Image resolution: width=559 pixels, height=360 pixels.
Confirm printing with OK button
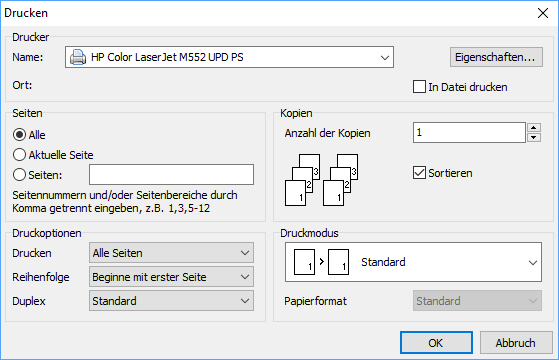click(436, 343)
